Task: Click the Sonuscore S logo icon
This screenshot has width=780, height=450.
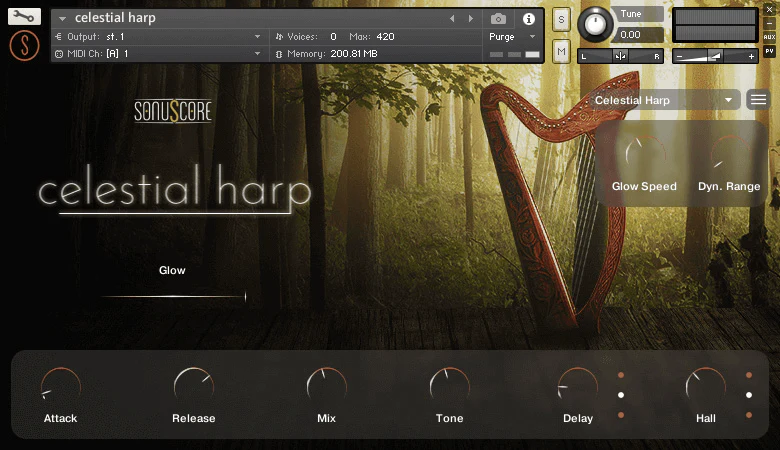Action: 24,45
